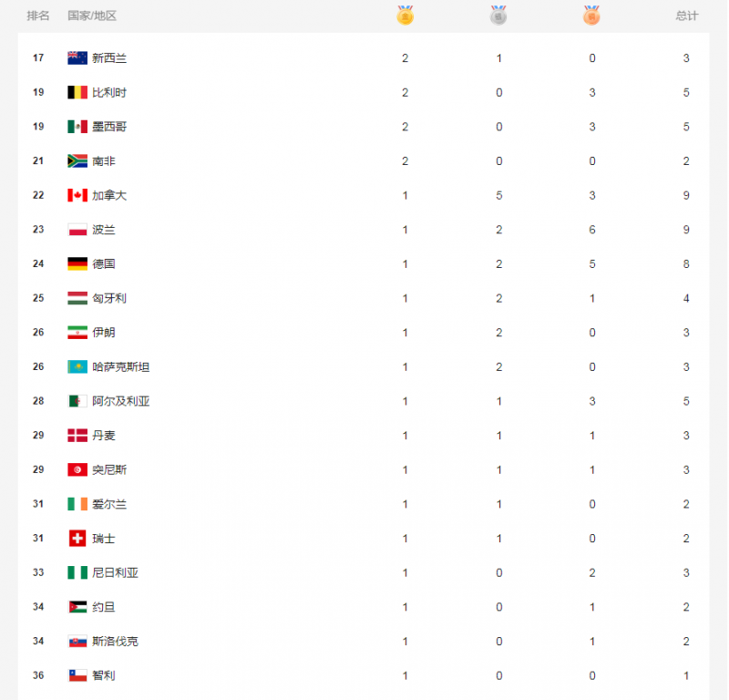Click the gold medal column icon
729x700 pixels.
[x=405, y=15]
